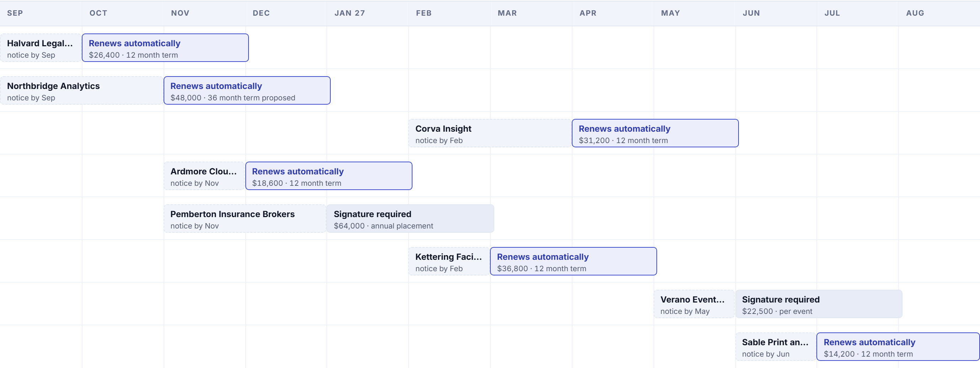980x368 pixels.
Task: Select the $22,500 per event signature bar
Action: coord(819,304)
